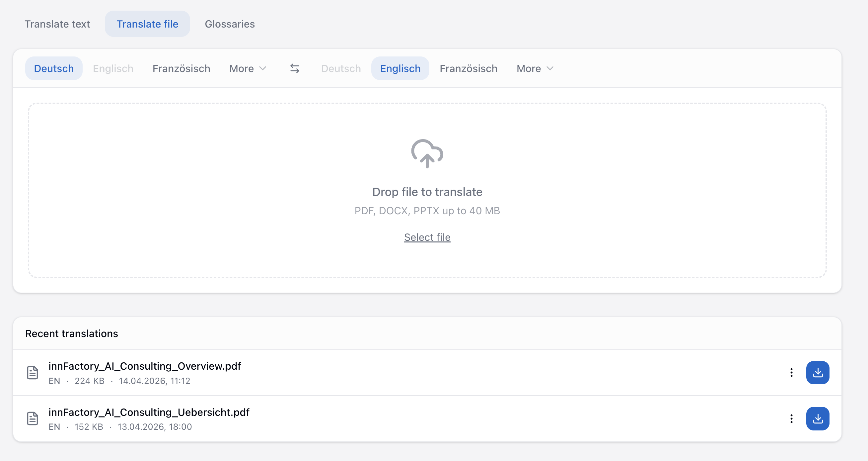Download innFactory_AI_Consulting_Uebersicht.pdf
868x461 pixels.
818,418
